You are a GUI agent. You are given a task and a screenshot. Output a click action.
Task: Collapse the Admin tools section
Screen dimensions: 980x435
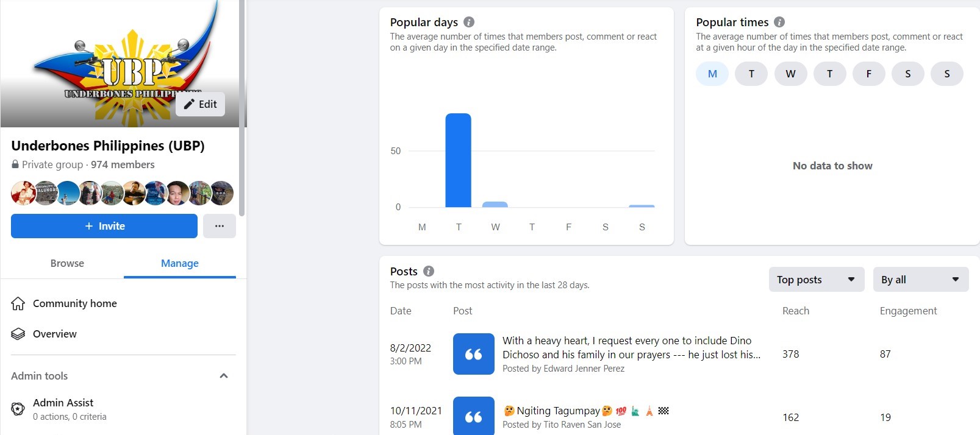(x=224, y=376)
